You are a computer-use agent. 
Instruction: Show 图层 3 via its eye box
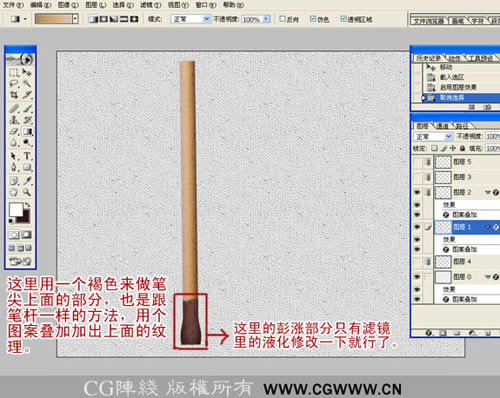coord(417,177)
